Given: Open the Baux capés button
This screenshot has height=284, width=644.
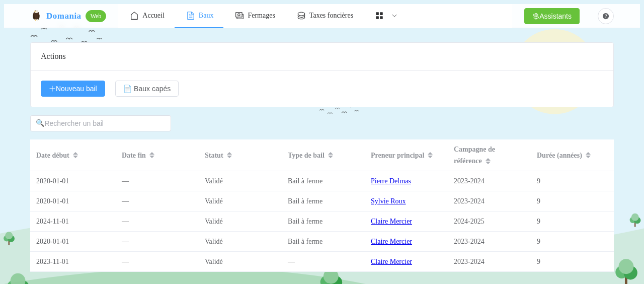Looking at the screenshot, I should 147,89.
